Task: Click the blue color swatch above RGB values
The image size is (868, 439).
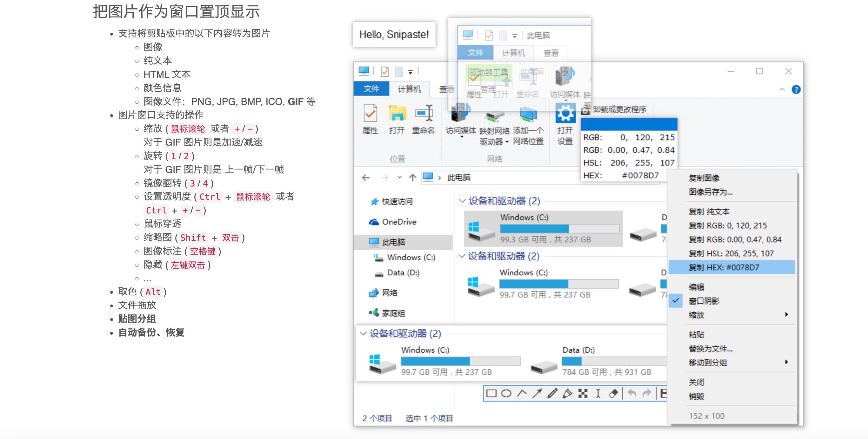Action: 629,124
